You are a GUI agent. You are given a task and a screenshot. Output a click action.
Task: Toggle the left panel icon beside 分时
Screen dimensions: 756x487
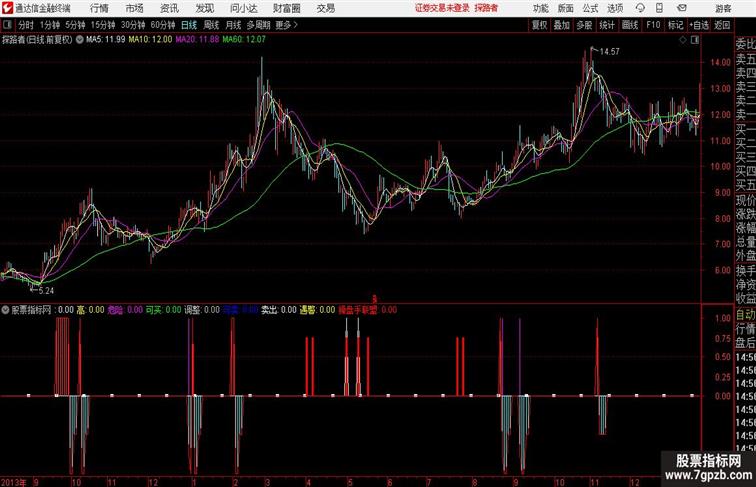(7, 25)
